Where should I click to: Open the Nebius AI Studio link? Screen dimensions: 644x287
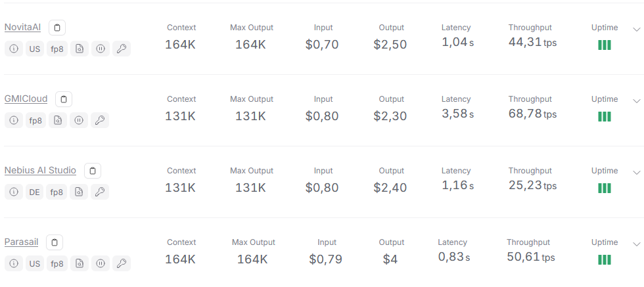click(40, 170)
